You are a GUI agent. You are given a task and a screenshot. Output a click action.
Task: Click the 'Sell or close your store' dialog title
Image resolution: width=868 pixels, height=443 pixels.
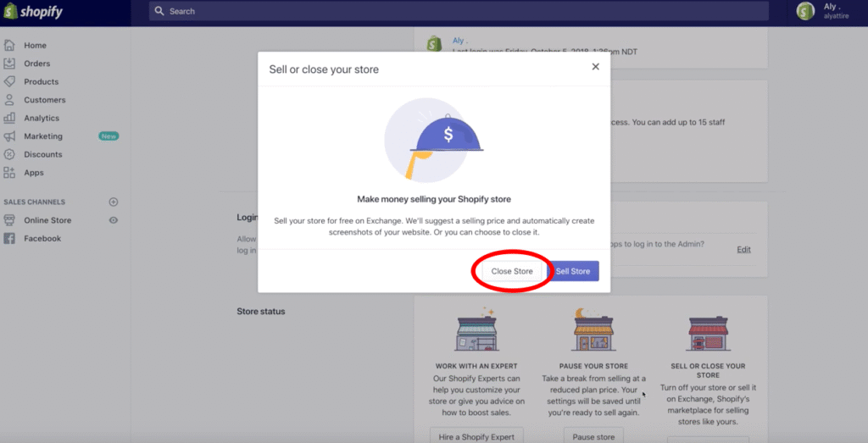(x=324, y=69)
